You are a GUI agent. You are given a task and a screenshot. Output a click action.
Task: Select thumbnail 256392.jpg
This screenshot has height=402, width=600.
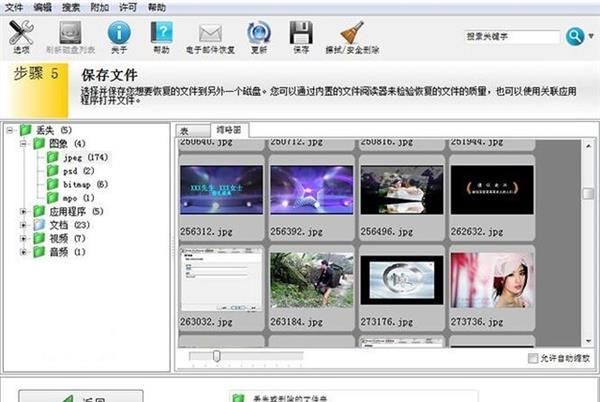311,190
